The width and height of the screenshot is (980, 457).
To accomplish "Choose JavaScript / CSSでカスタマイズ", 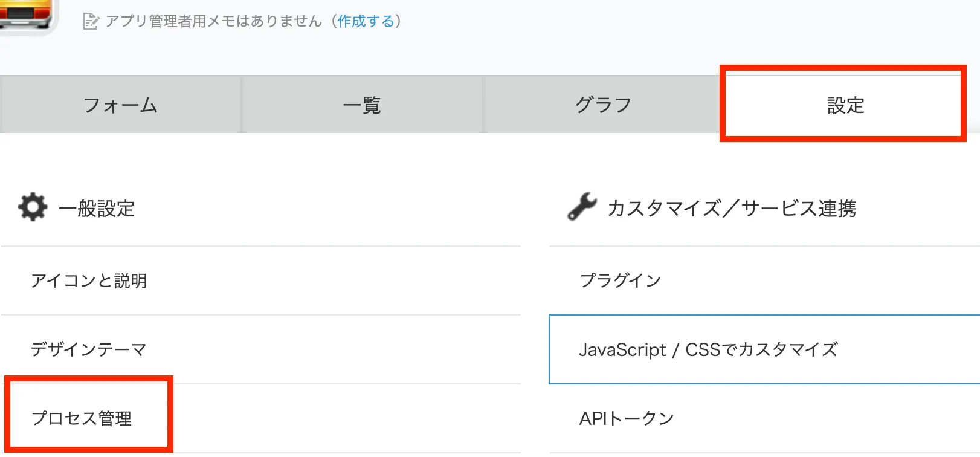I will 708,349.
